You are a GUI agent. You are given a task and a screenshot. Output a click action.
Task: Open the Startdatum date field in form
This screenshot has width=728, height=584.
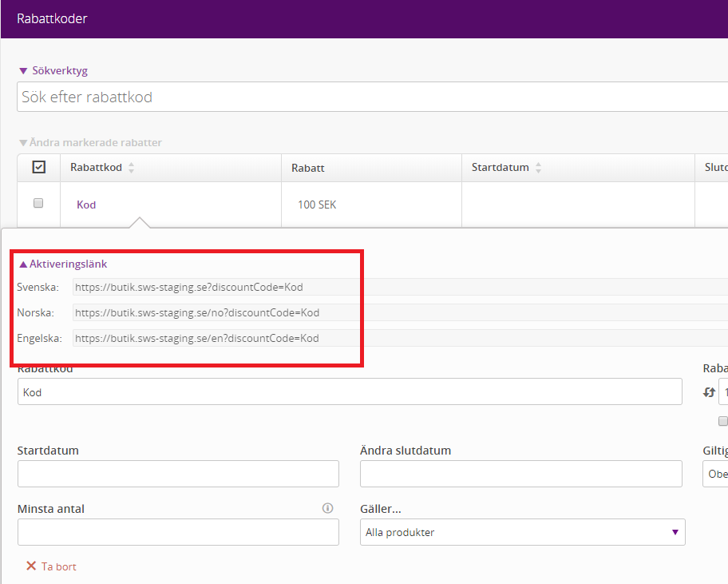point(178,474)
